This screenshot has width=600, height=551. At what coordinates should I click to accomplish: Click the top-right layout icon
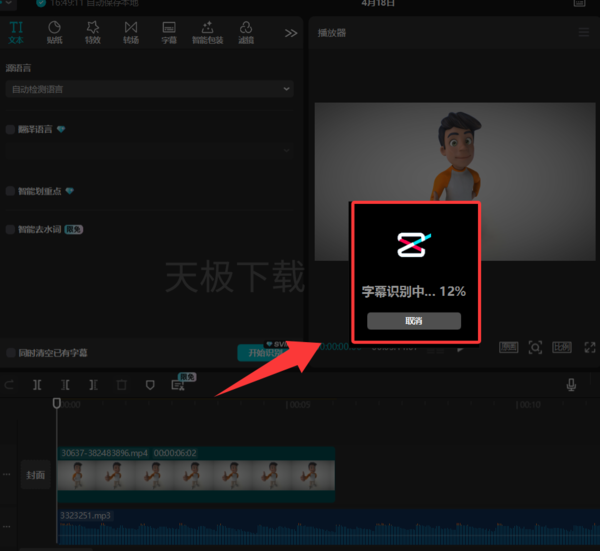point(579,3)
